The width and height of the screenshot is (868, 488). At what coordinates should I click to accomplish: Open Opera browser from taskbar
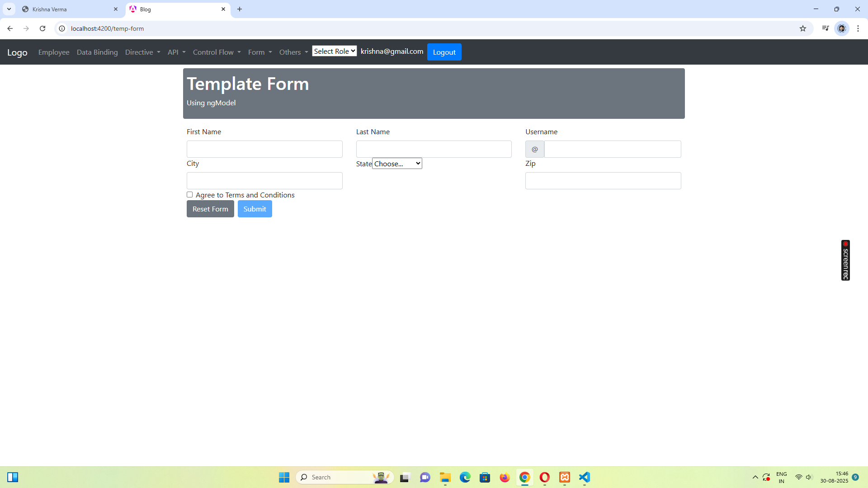tap(545, 477)
